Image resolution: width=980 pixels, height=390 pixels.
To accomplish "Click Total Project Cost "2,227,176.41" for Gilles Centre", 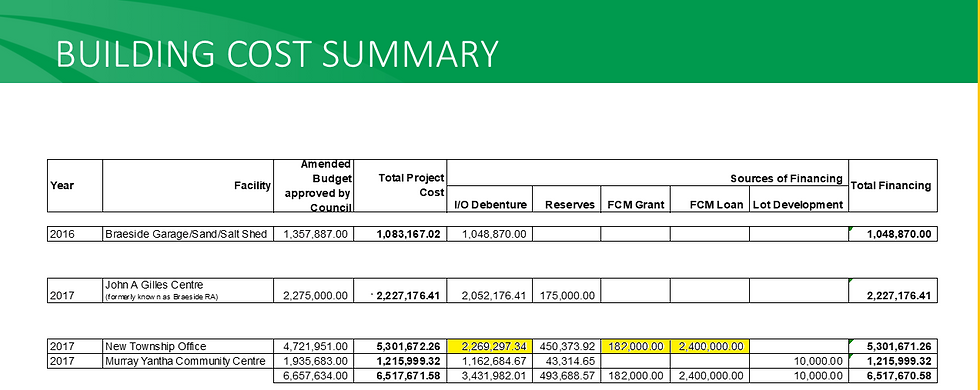I will point(408,296).
